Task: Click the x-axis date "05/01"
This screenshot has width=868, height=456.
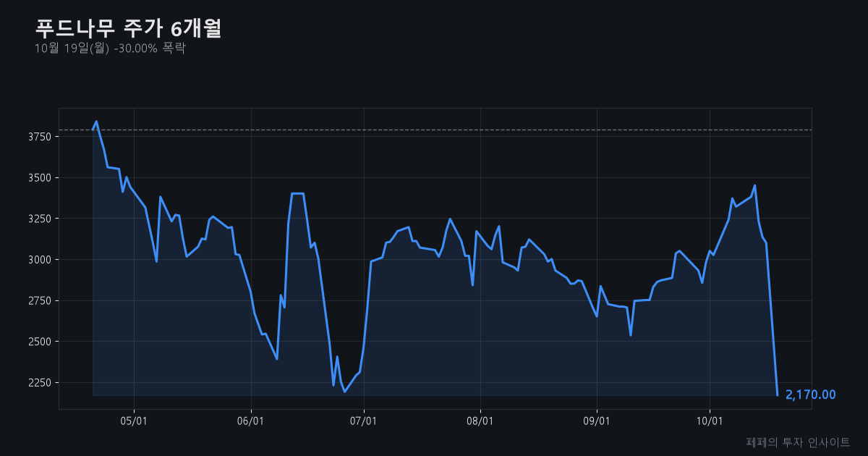Action: [134, 421]
